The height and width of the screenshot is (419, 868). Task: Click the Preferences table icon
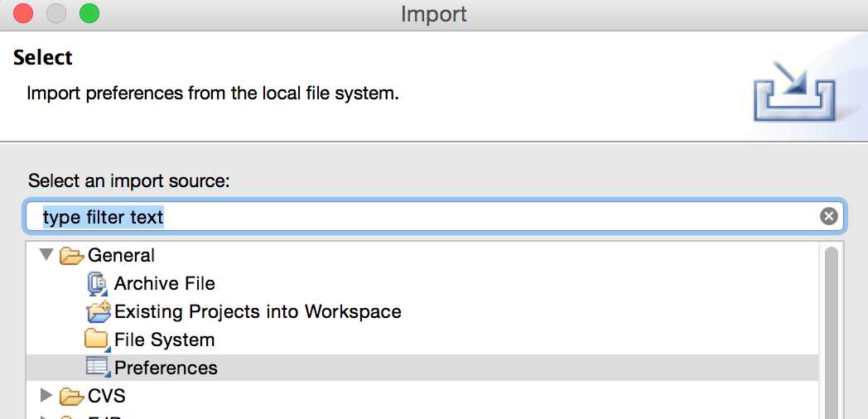(x=98, y=368)
